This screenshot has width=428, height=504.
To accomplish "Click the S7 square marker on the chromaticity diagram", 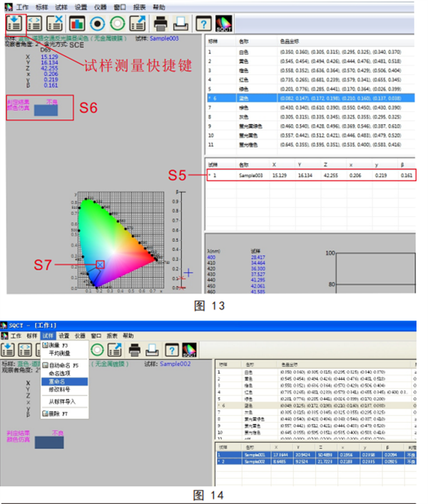I will click(101, 264).
